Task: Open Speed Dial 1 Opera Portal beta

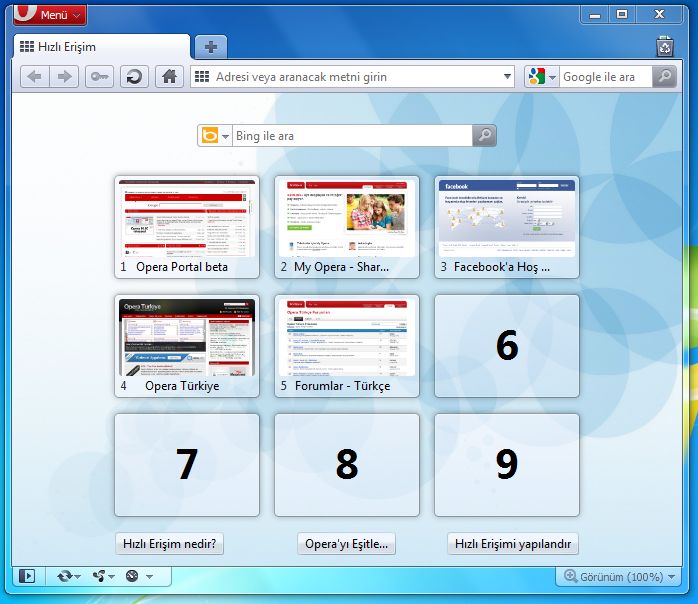Action: [x=187, y=227]
